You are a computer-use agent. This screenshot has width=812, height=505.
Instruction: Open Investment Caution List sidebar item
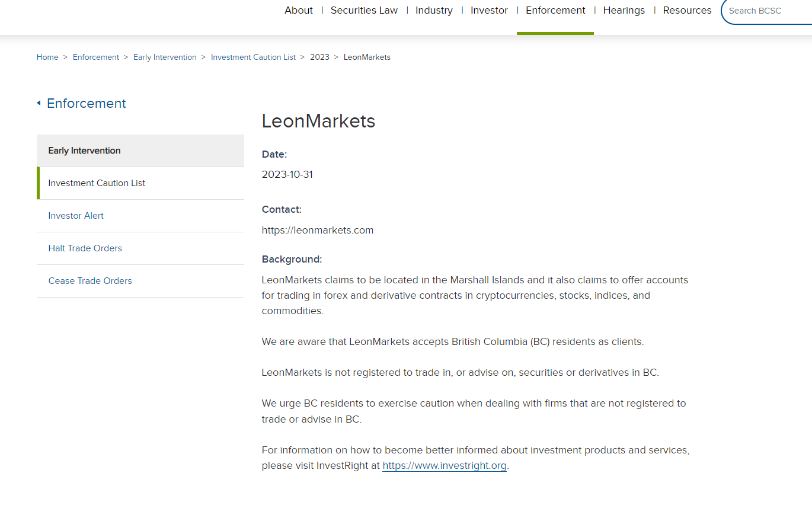[x=97, y=183]
